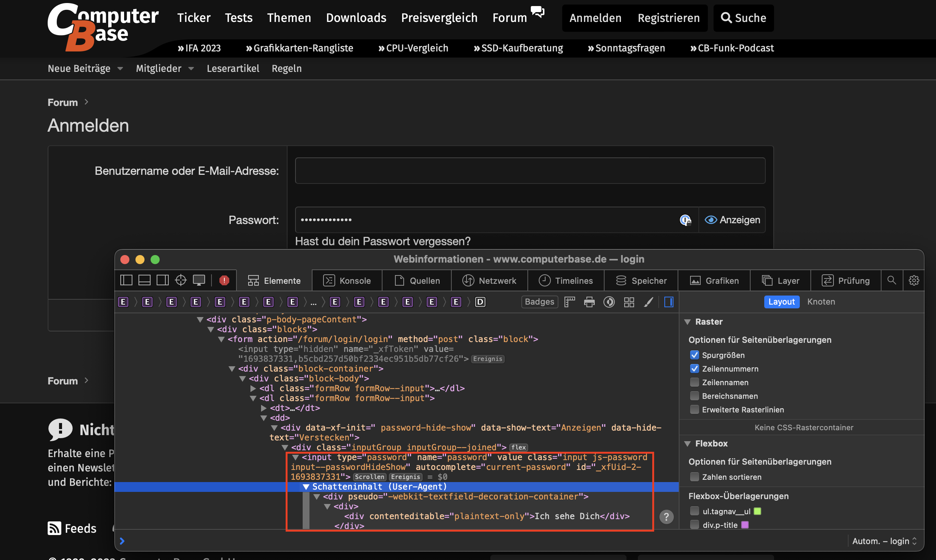Toggle password visibility with Anzeigen

[732, 220]
